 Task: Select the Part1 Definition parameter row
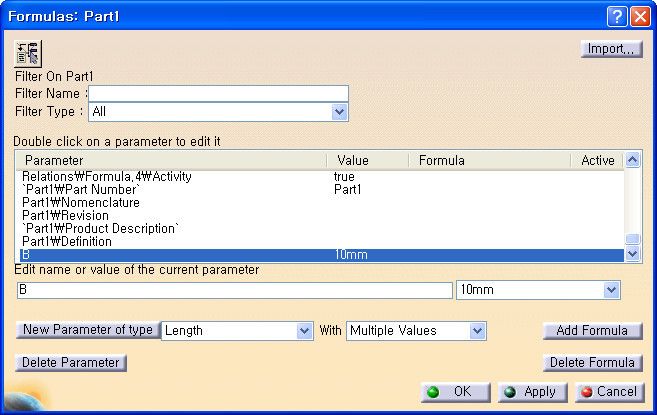click(321, 241)
